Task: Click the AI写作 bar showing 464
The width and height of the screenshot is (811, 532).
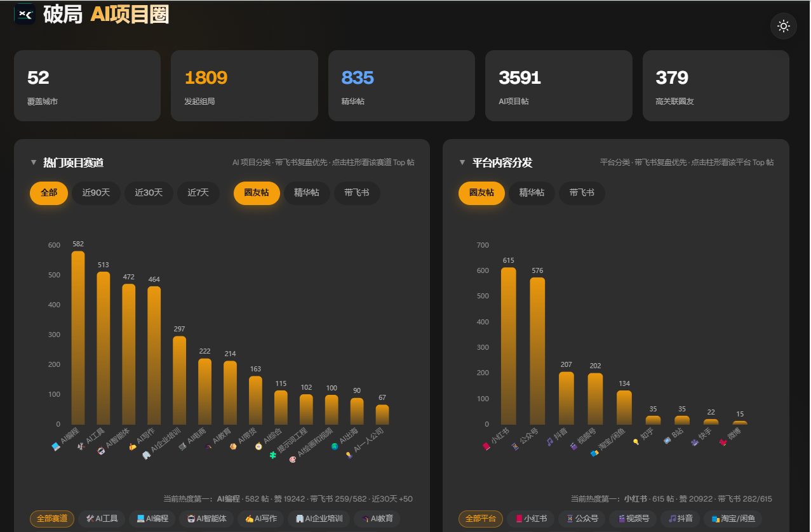Action: click(154, 356)
